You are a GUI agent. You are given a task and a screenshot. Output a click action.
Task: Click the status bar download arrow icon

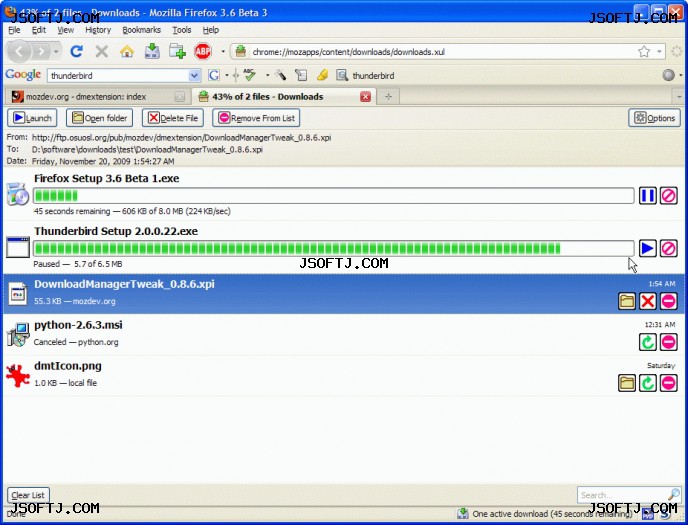[x=462, y=513]
